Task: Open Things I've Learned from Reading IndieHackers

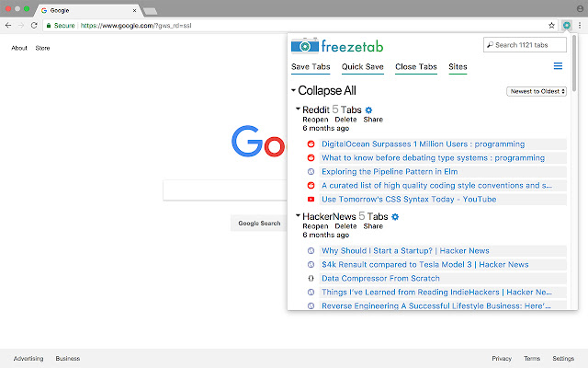Action: pyautogui.click(x=436, y=293)
